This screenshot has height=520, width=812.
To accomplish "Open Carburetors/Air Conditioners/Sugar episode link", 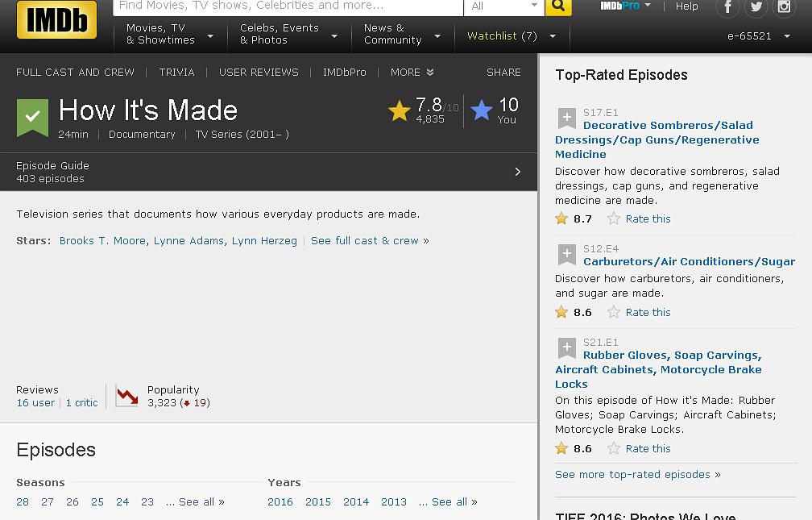I will pyautogui.click(x=690, y=261).
